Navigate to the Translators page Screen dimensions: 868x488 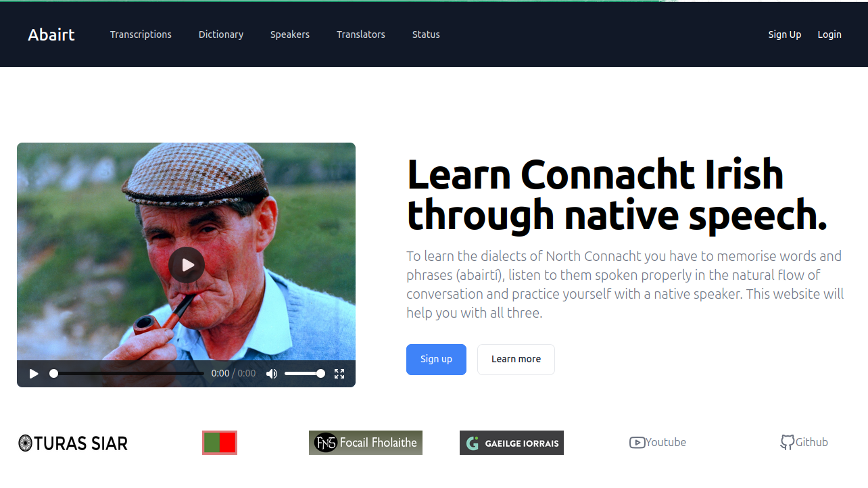[x=361, y=34]
